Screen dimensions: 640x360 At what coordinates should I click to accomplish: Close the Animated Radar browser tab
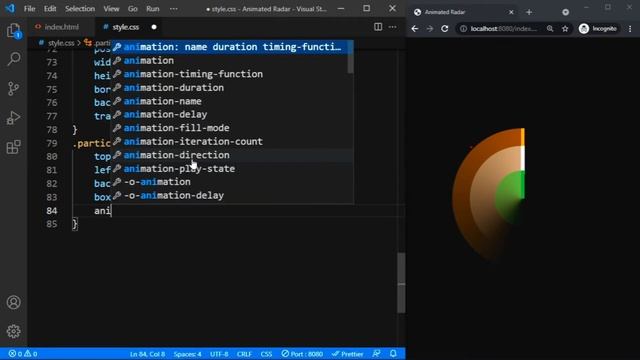point(511,12)
